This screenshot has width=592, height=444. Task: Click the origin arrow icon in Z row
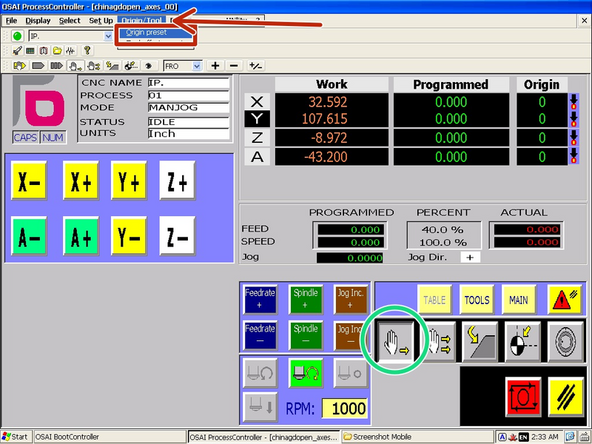[x=574, y=138]
